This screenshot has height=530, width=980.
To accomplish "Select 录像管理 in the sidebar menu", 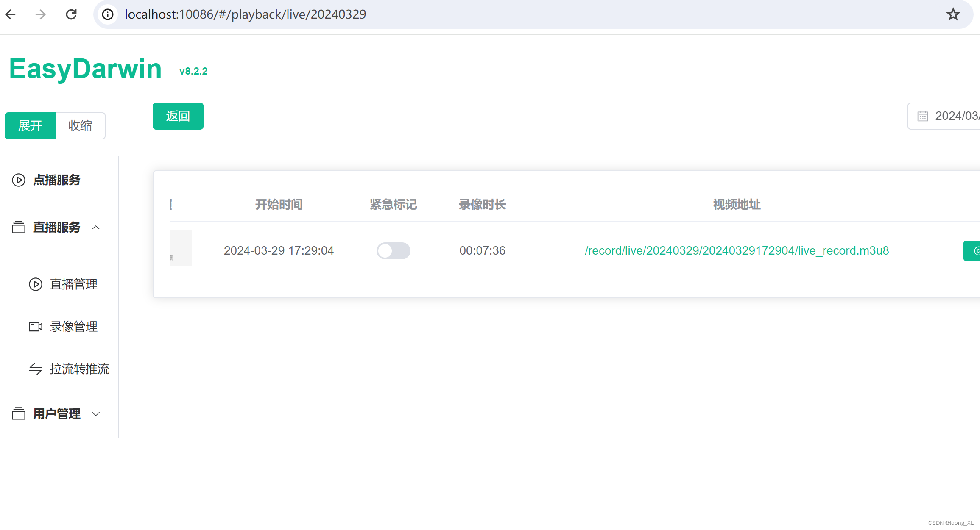I will pos(73,326).
